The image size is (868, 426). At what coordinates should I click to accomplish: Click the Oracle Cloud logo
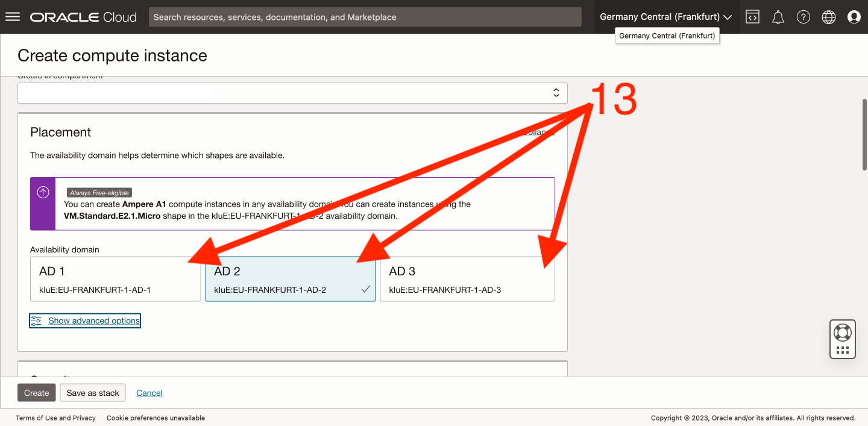point(83,17)
